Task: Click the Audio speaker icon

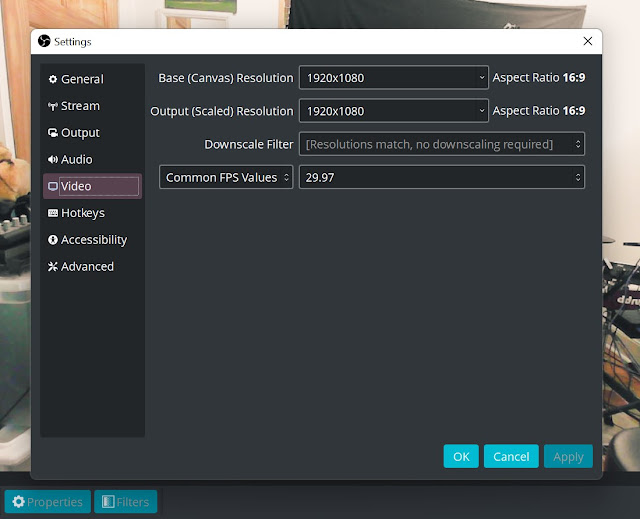Action: click(53, 160)
